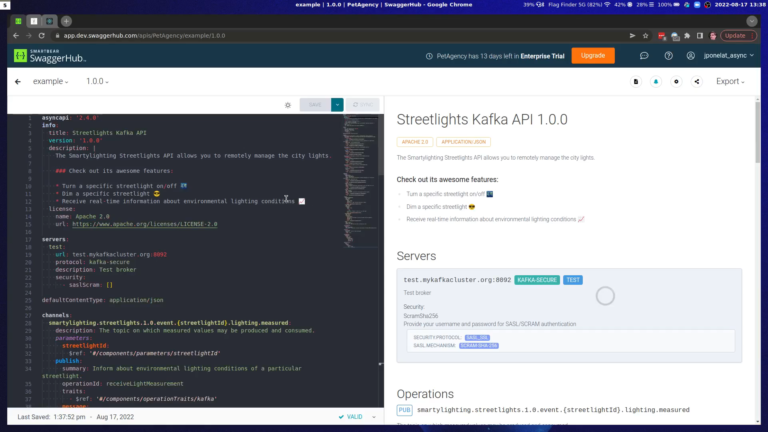Image resolution: width=768 pixels, height=432 pixels.
Task: Open a new browser tab with plus
Action: [67, 22]
